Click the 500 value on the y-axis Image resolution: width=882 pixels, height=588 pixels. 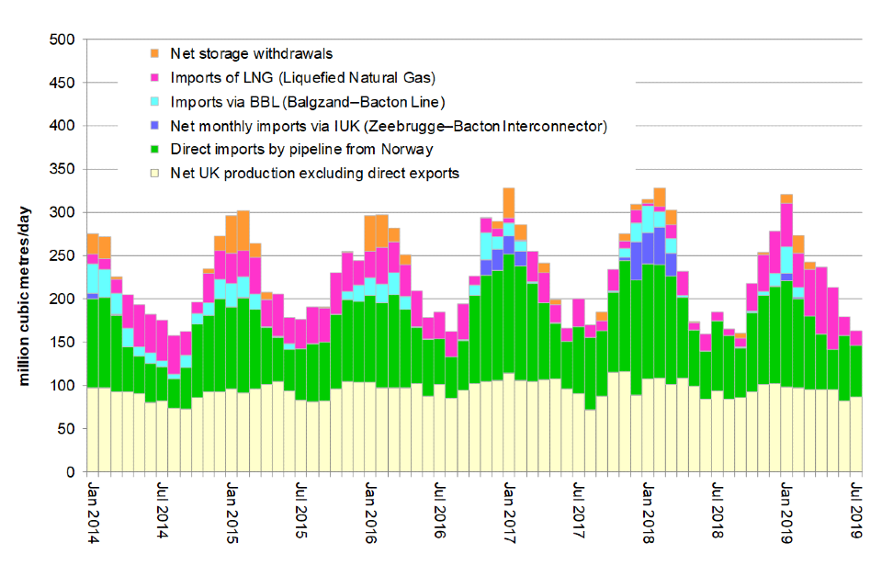[x=62, y=40]
